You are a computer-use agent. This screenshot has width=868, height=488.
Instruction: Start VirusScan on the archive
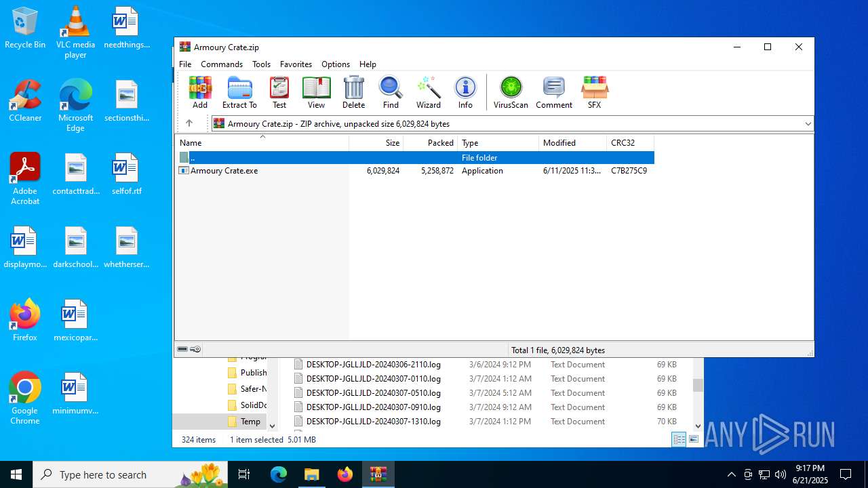pyautogui.click(x=511, y=92)
